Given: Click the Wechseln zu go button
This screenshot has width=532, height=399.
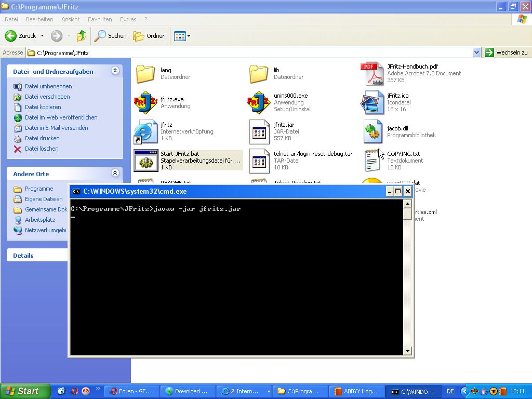Looking at the screenshot, I should coord(507,52).
